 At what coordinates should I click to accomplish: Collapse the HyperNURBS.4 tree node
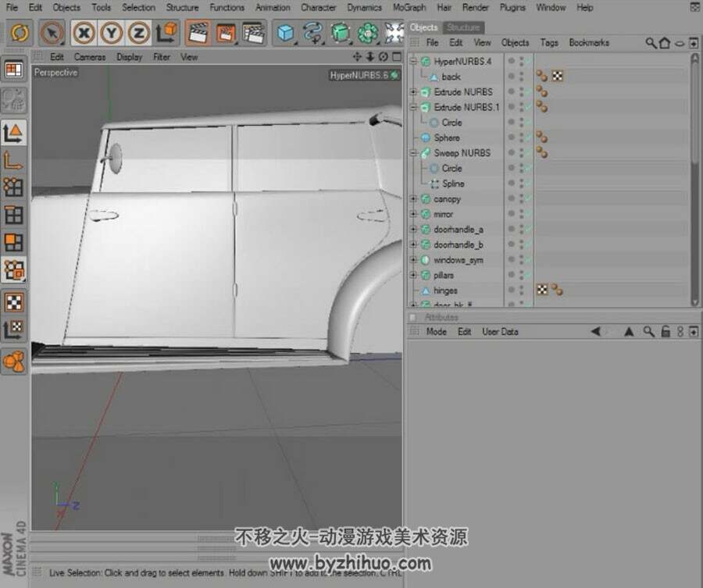[x=413, y=62]
